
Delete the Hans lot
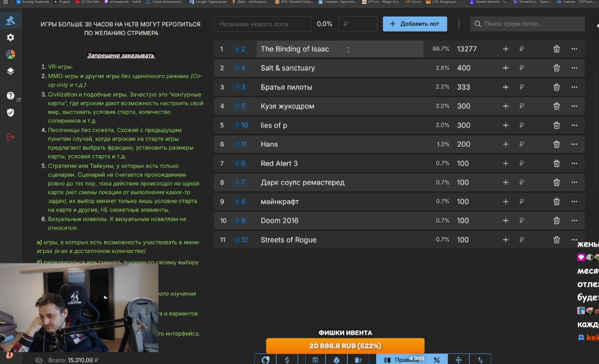coord(556,144)
